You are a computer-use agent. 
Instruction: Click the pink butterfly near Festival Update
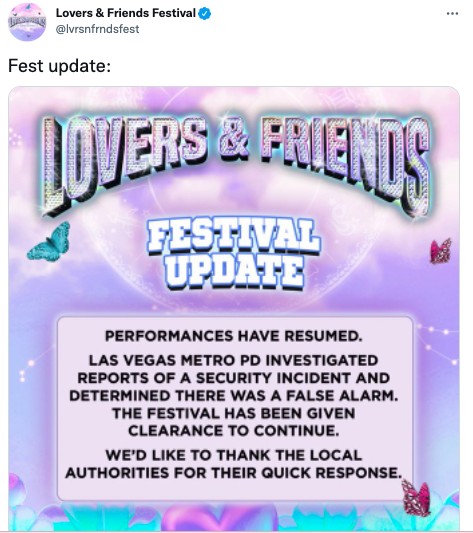[x=441, y=251]
